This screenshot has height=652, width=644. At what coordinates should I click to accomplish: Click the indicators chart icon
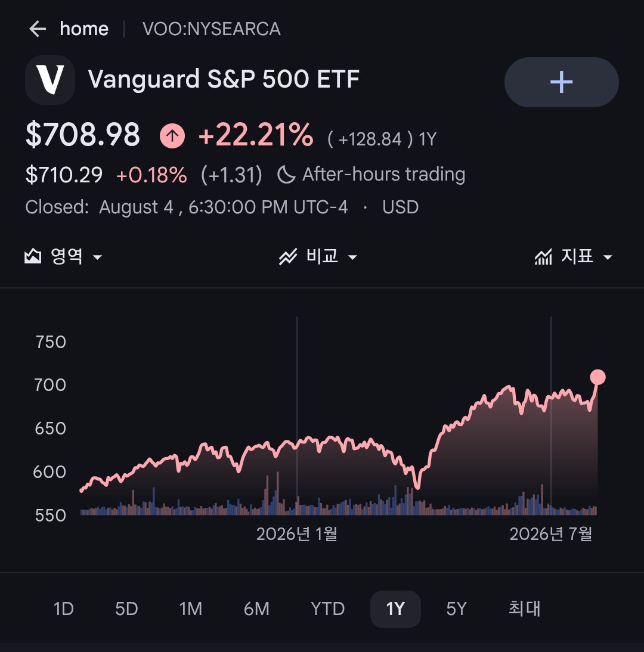coord(543,256)
